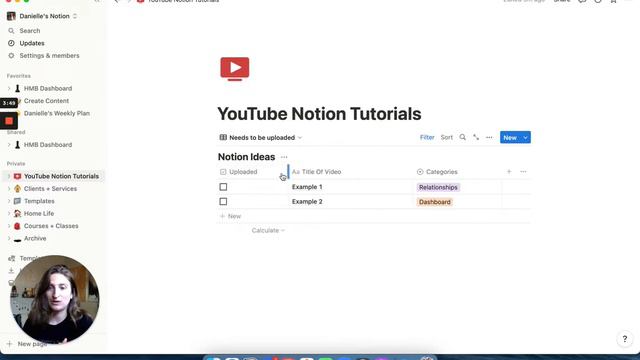Expand the Clients + Services page

pos(9,189)
